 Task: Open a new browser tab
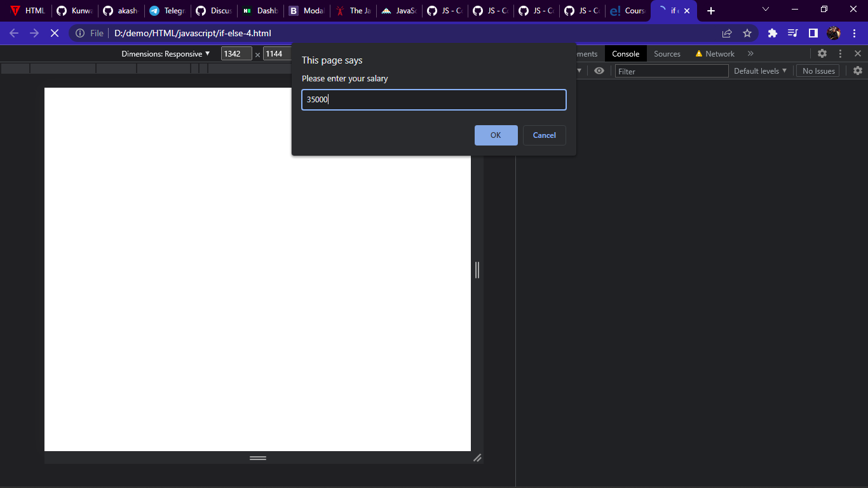711,10
